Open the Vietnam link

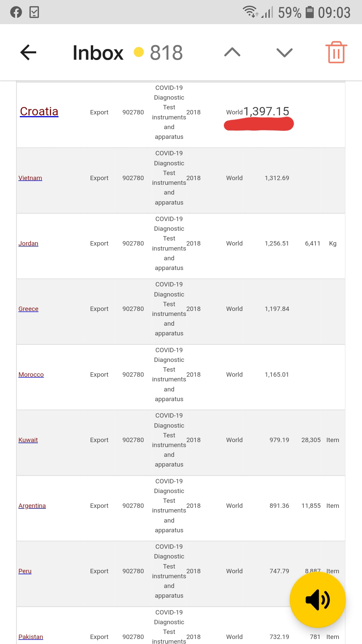tap(30, 178)
